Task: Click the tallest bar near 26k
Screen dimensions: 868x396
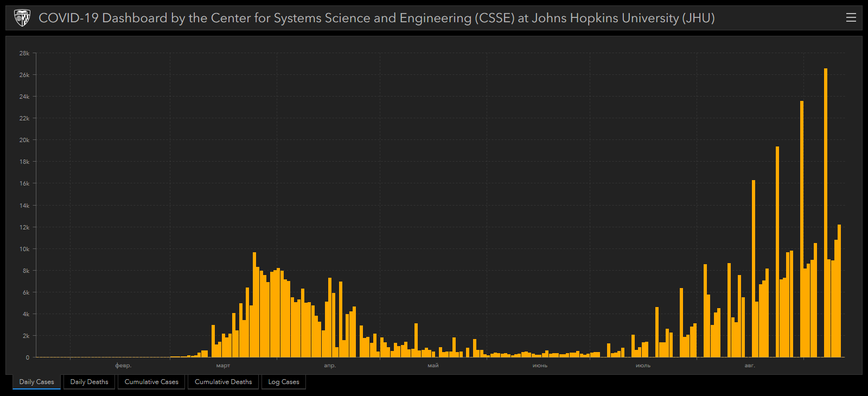Action: 826,217
